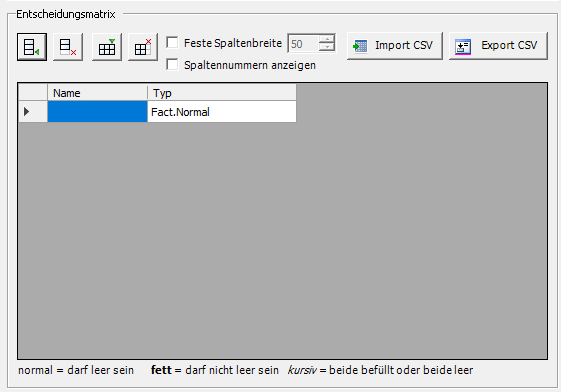Click the Spaltennummern anzeigen label text

(x=250, y=65)
